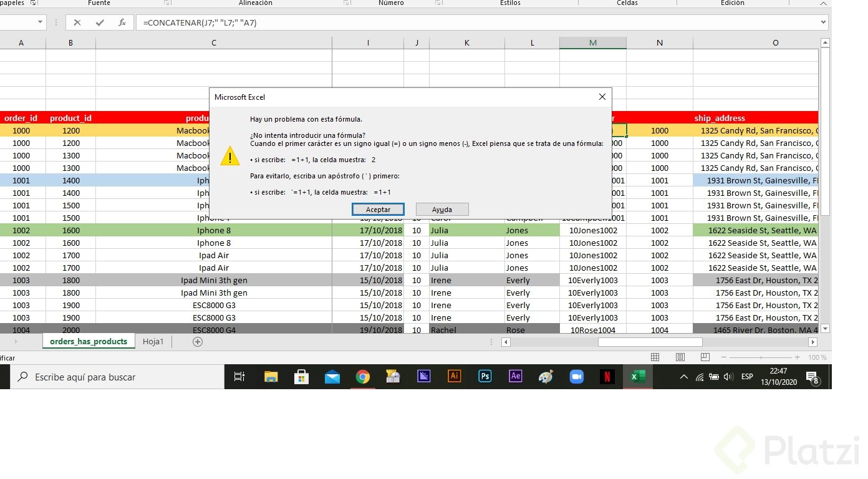Viewport: 868px width, 479px height.
Task: Open Task View on taskbar
Action: point(239,377)
